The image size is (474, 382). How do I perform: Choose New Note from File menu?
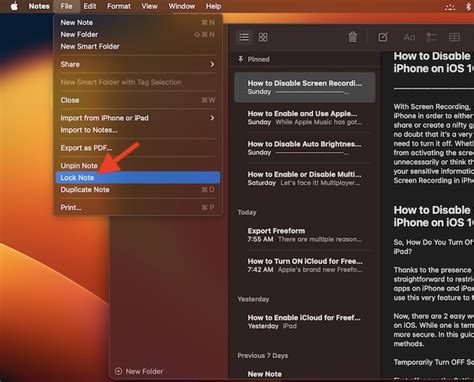click(x=138, y=22)
